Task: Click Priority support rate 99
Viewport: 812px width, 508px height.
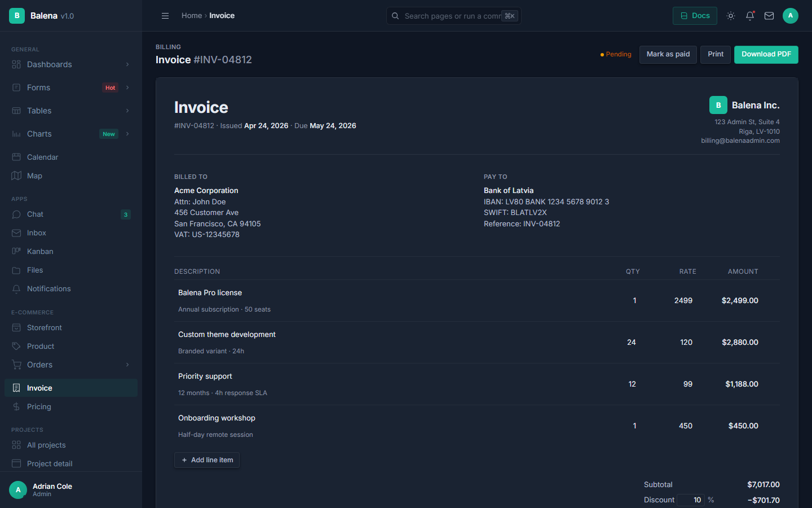Action: point(688,384)
